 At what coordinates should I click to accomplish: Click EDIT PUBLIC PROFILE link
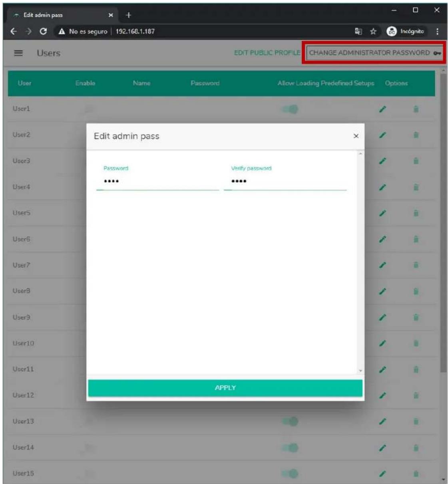[x=267, y=53]
